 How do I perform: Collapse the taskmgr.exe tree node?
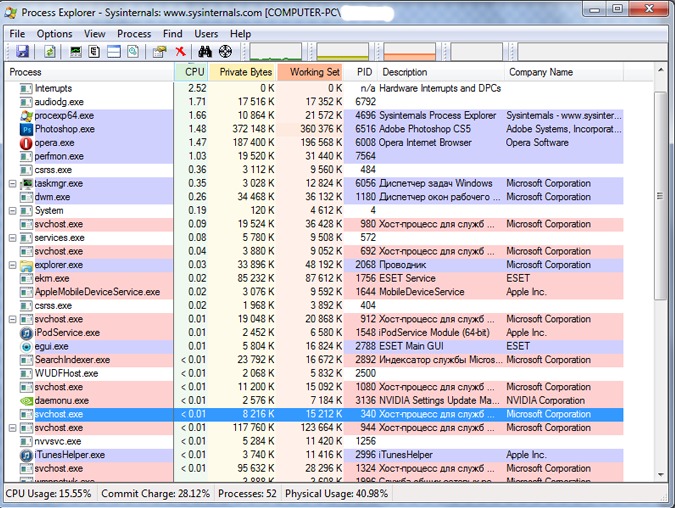pyautogui.click(x=13, y=184)
